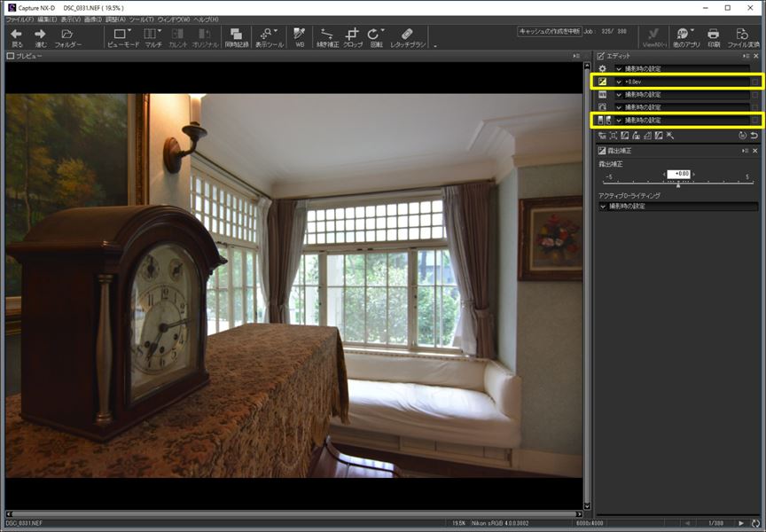Image resolution: width=766 pixels, height=532 pixels.
Task: Select the クロップ crop tool
Action: pos(352,37)
